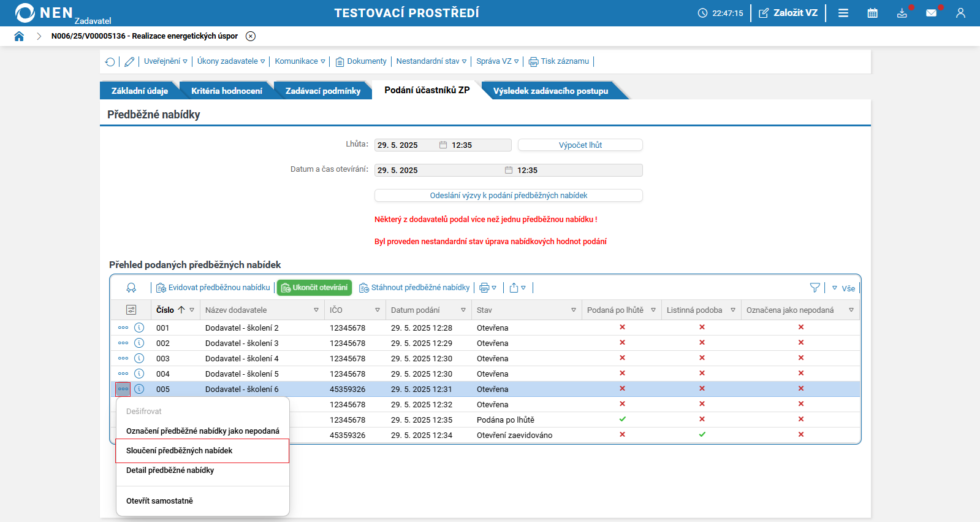Open the hamburger main menu

tap(843, 13)
